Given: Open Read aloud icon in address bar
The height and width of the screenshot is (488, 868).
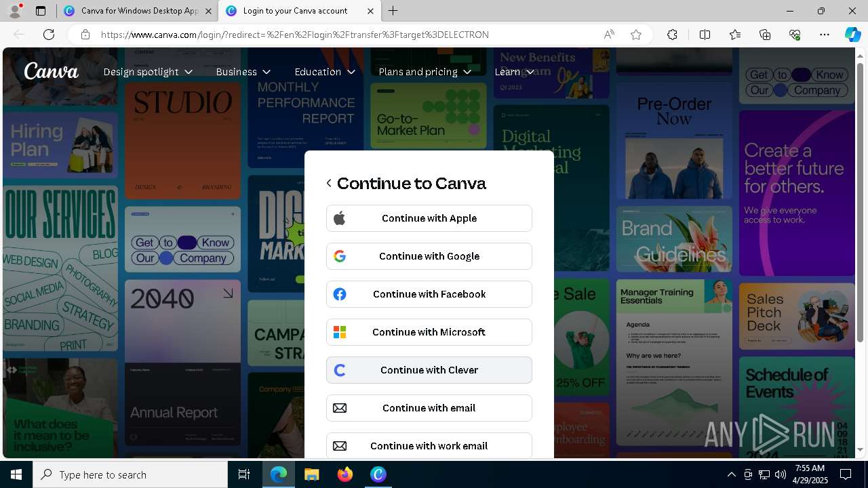Looking at the screenshot, I should click(x=609, y=35).
